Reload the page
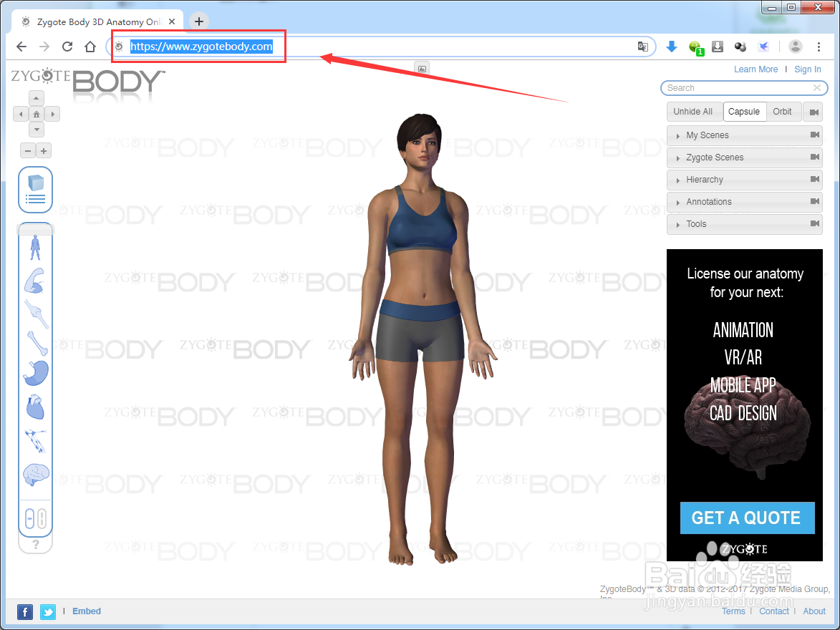 coord(67,47)
